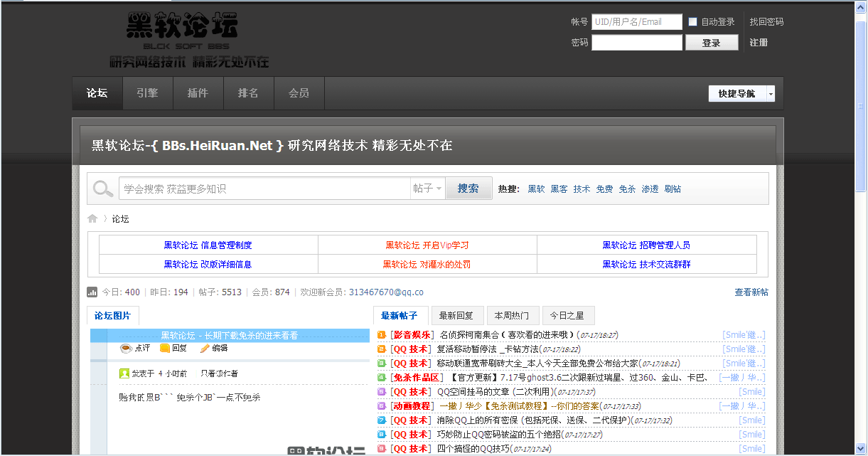Image resolution: width=868 pixels, height=456 pixels.
Task: Open 黑软论坛 招聘管理人员 announcement
Action: (646, 245)
